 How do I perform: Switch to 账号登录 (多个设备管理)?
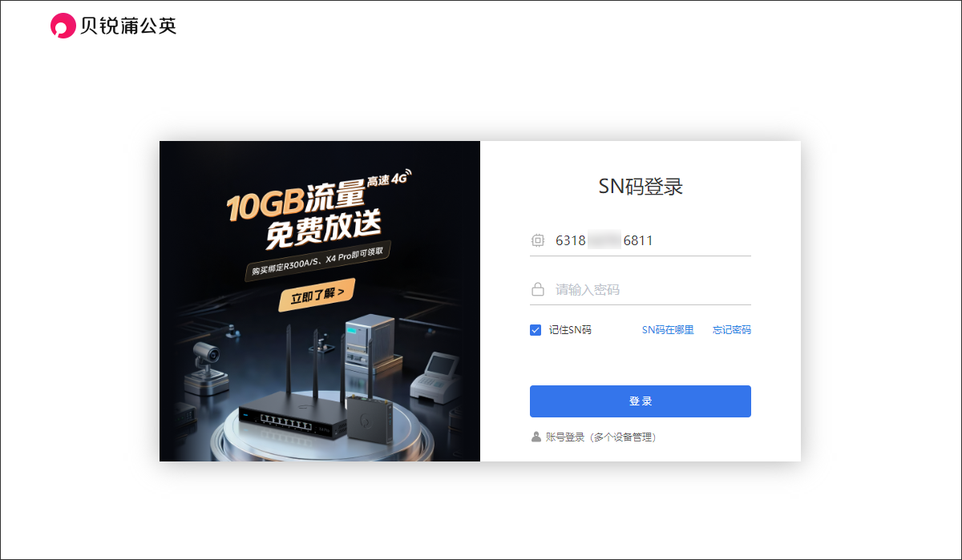(600, 437)
